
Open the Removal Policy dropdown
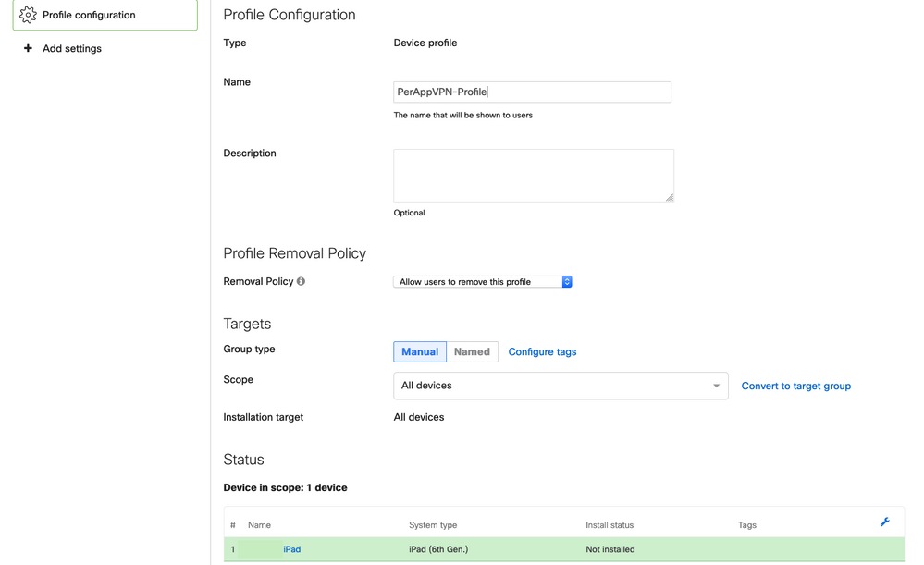pos(483,281)
